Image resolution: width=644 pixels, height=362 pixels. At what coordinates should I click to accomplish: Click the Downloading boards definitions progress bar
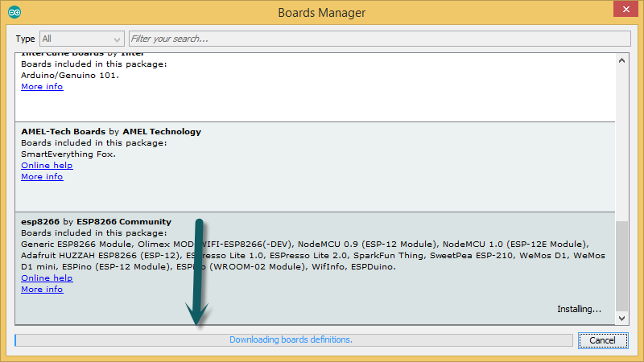tap(294, 339)
